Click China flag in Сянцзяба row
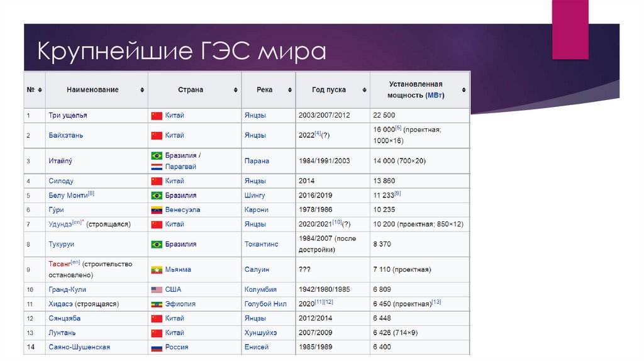Screen dimensions: 644x361 click(x=157, y=319)
